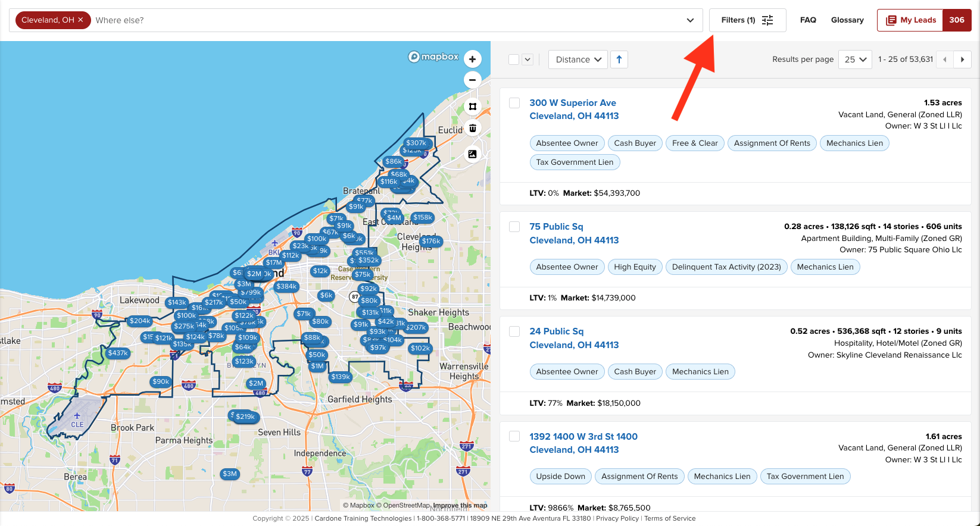Viewport: 980px width, 526px height.
Task: Tick the select-all results checkbox
Action: point(514,60)
